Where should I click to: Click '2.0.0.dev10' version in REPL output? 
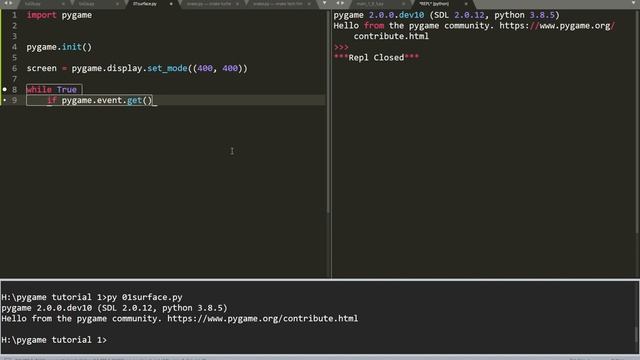[x=396, y=15]
